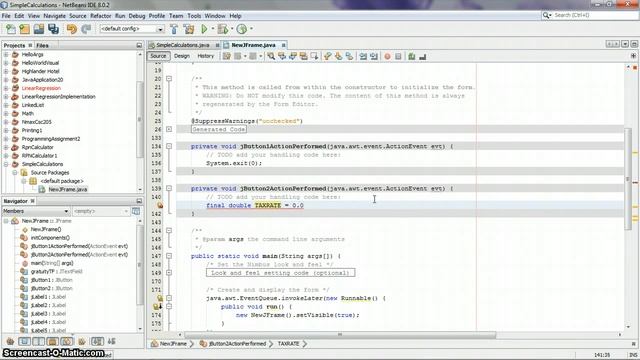Switch to the Design view button
The height and width of the screenshot is (360, 640).
182,56
